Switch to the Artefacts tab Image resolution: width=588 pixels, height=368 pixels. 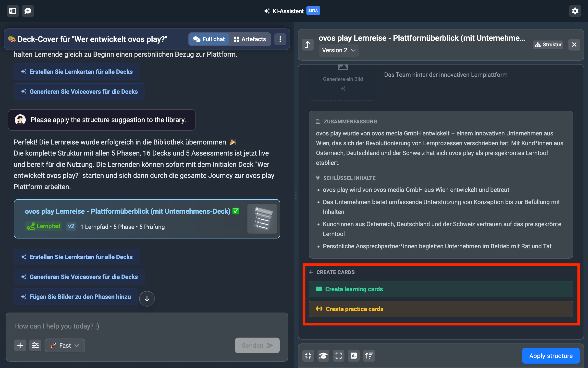click(250, 39)
